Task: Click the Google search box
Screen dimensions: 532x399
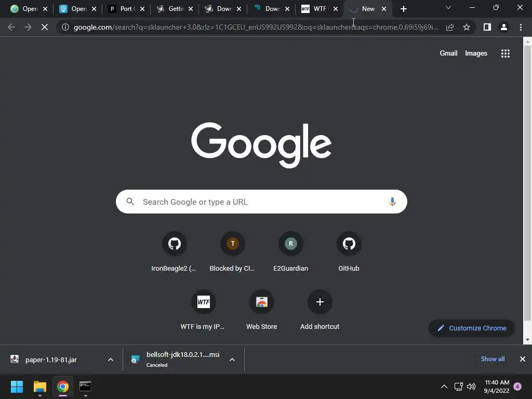Action: click(x=261, y=202)
